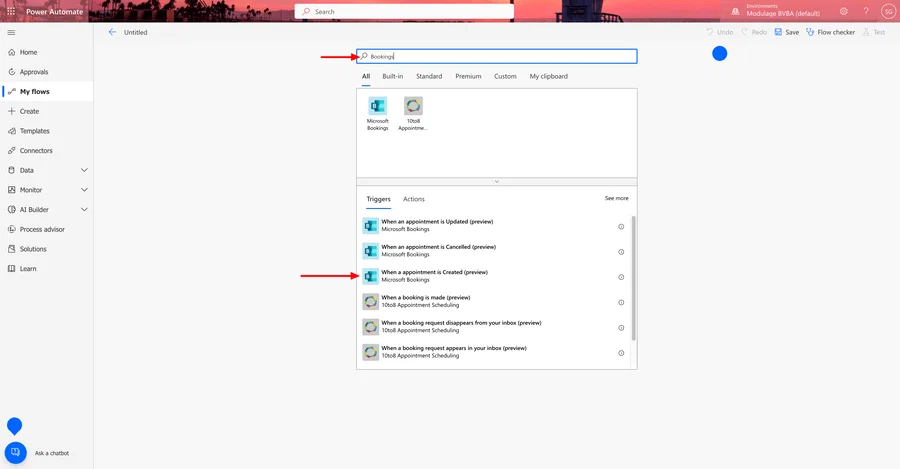Select the Microsoft Bookings connector icon

[378, 106]
